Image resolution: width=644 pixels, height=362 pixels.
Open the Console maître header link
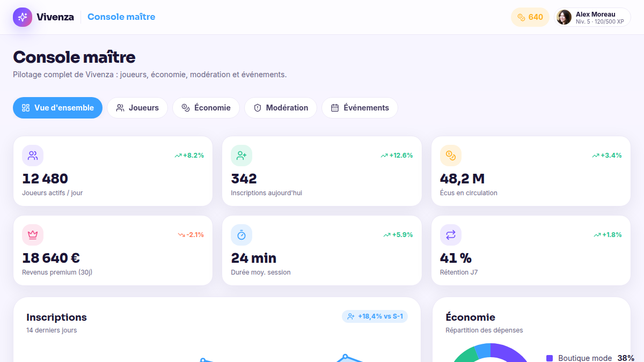pyautogui.click(x=121, y=17)
